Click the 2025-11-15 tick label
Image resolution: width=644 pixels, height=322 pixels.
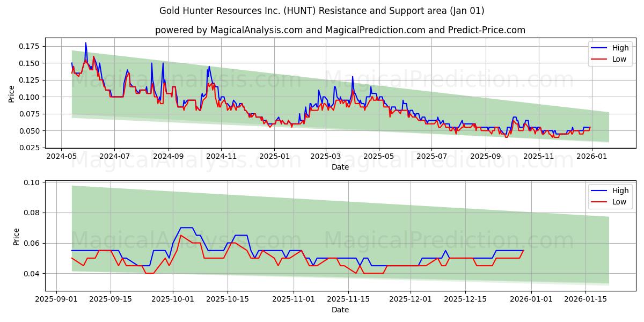[x=349, y=299]
